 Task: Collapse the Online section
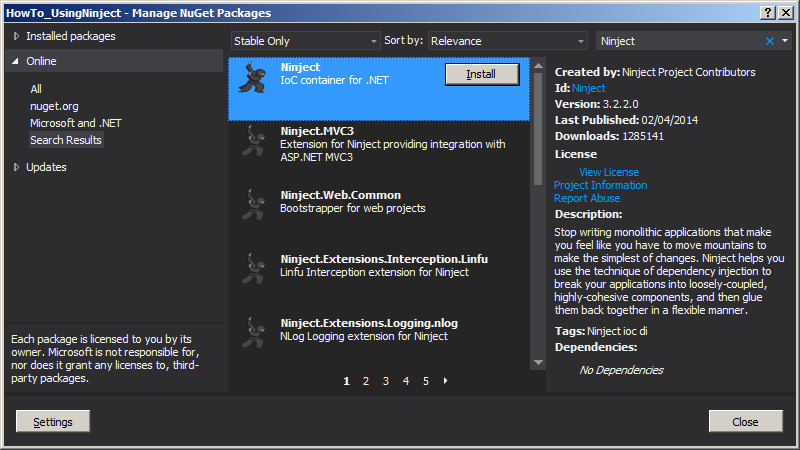(x=16, y=61)
